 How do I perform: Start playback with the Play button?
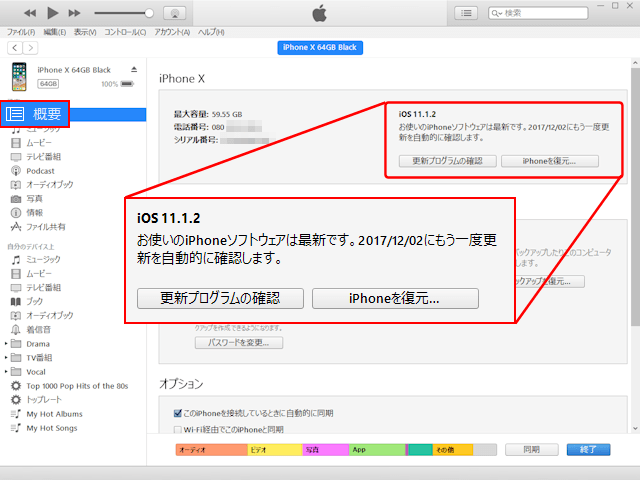tap(52, 13)
